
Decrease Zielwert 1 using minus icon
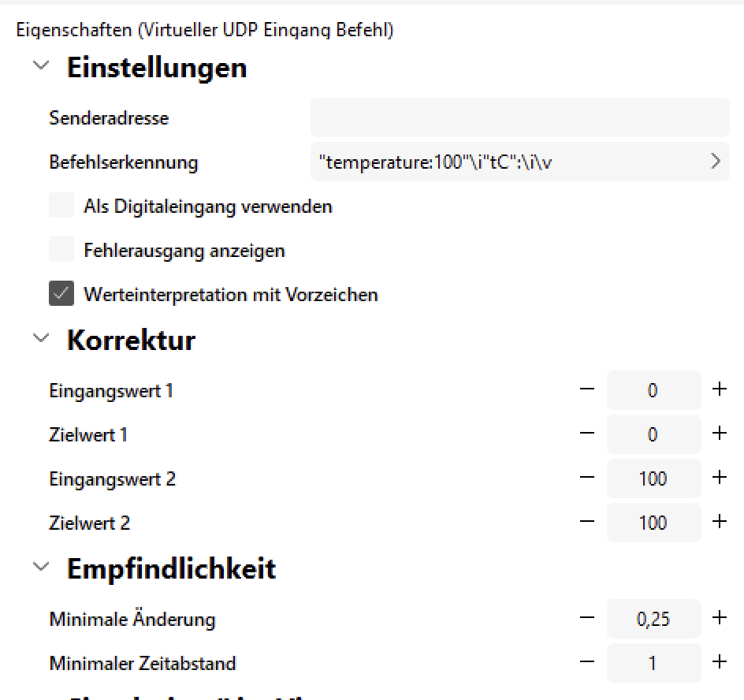point(587,433)
